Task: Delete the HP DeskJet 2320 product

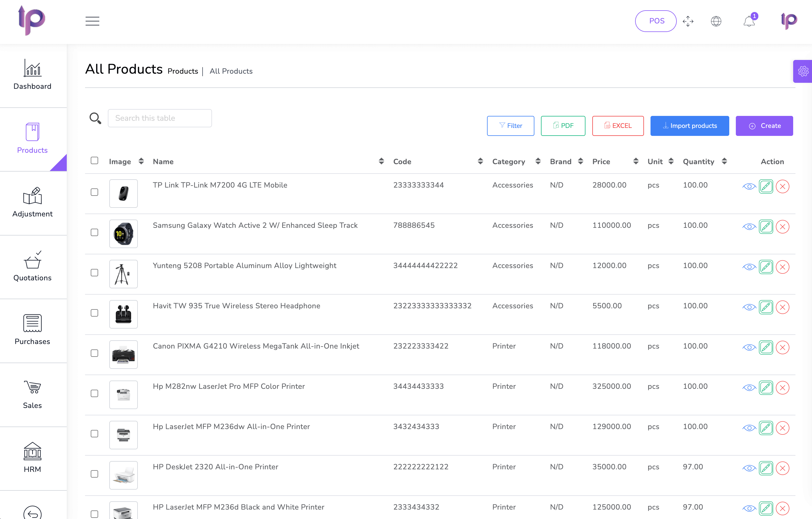Action: point(782,468)
